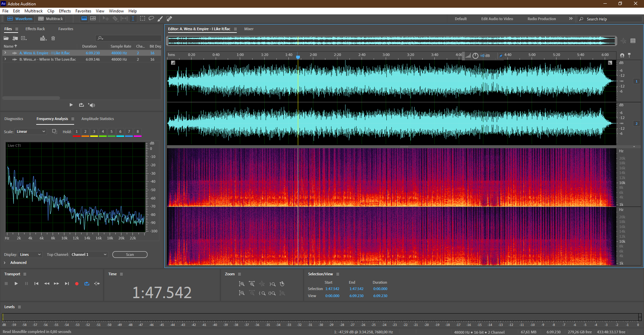Click the Fast Forward button
The width and height of the screenshot is (644, 335).
click(56, 284)
